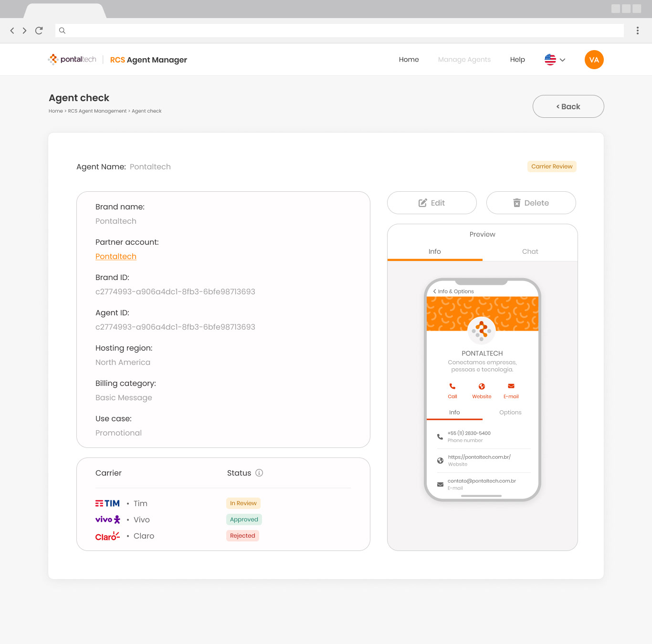Viewport: 652px width, 644px height.
Task: Click the Basic Message billing category value
Action: [124, 397]
